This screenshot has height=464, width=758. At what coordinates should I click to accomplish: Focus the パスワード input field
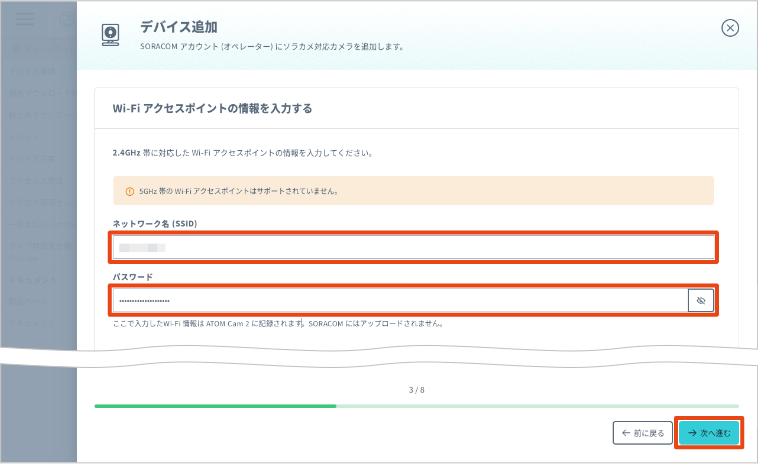pyautogui.click(x=398, y=300)
